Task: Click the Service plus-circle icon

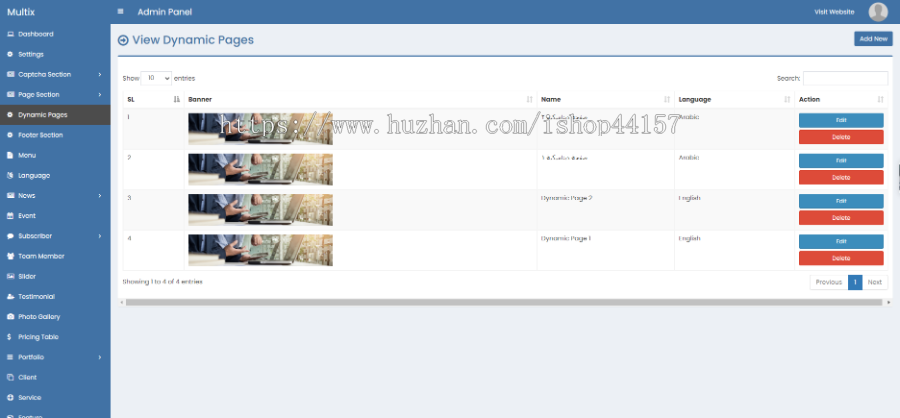Action: (x=10, y=397)
